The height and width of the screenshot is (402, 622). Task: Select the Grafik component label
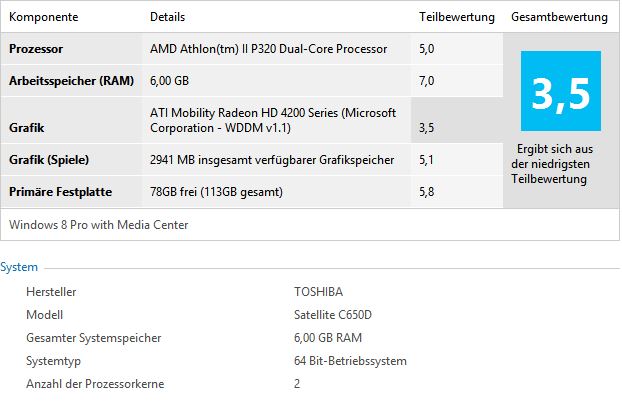click(x=27, y=128)
